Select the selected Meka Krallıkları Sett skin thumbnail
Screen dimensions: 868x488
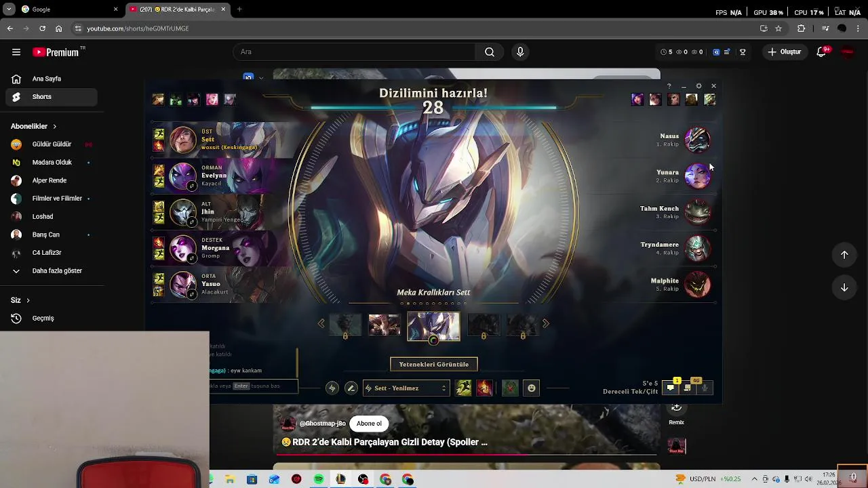coord(433,325)
